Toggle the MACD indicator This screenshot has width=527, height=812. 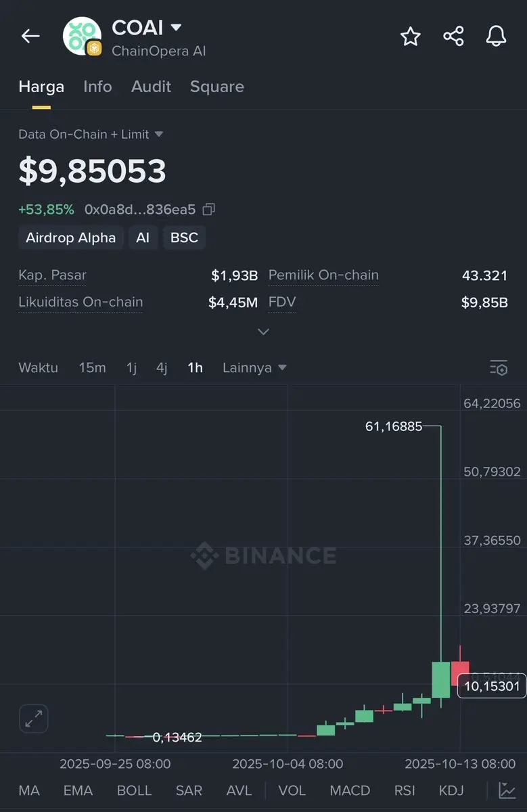(x=350, y=790)
